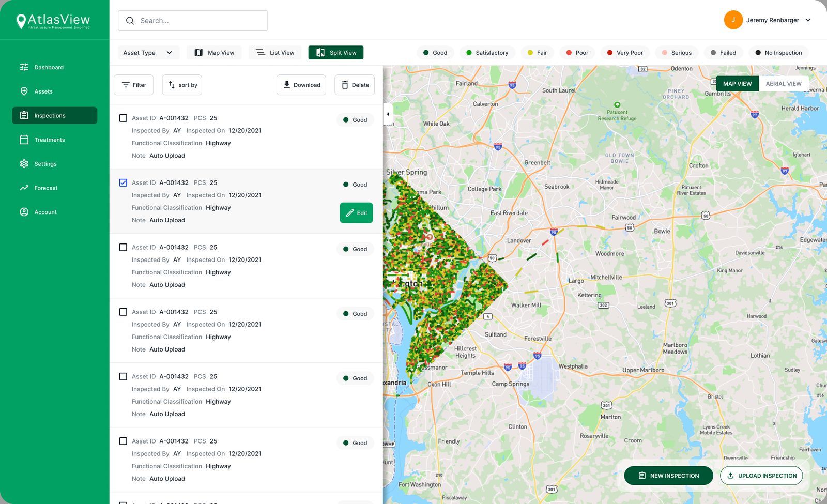Screen dimensions: 827x504
Task: Click the Assets location pin icon
Action: pos(24,91)
